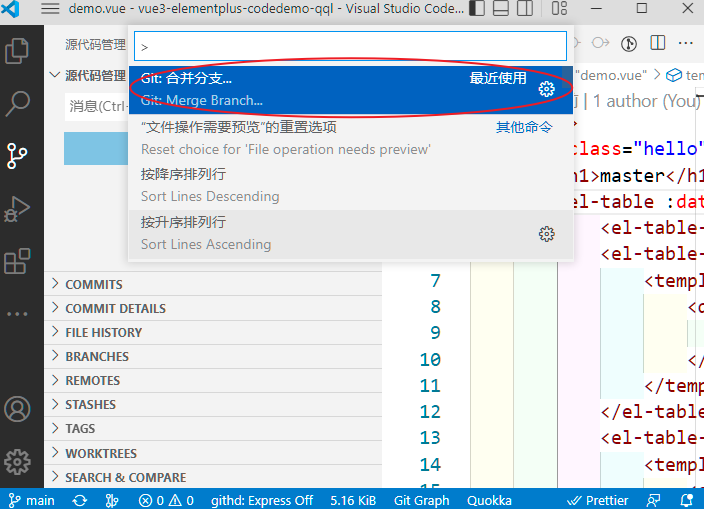The image size is (704, 509).
Task: Toggle the primary side bar layout icon
Action: pos(477,9)
